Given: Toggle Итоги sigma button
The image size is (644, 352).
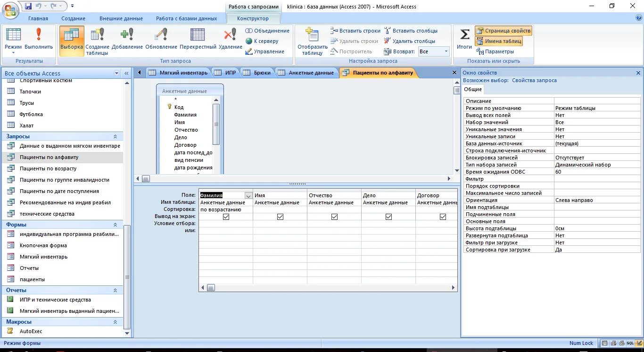Looking at the screenshot, I should click(x=464, y=40).
